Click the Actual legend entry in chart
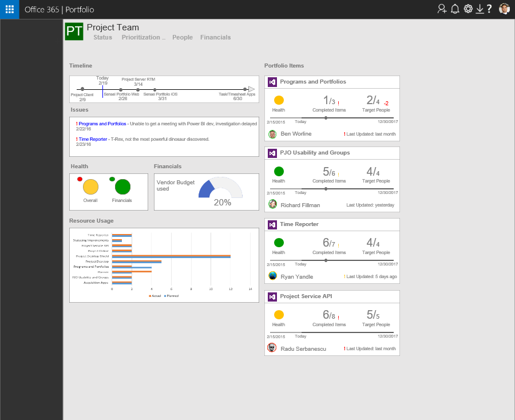This screenshot has width=515, height=420. (x=154, y=296)
